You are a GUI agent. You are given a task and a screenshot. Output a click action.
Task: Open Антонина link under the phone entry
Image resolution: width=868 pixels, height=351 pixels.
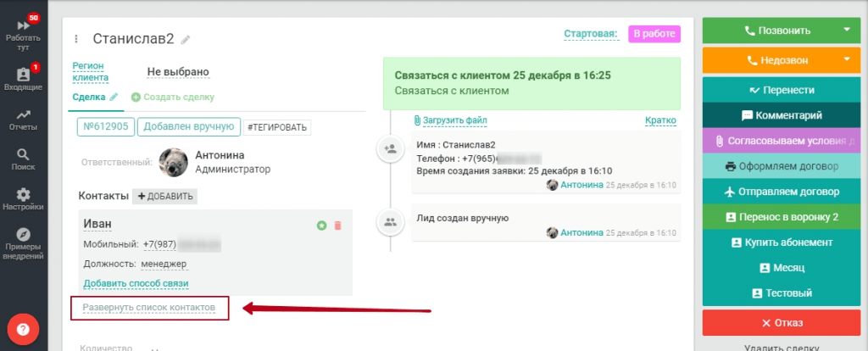(581, 185)
